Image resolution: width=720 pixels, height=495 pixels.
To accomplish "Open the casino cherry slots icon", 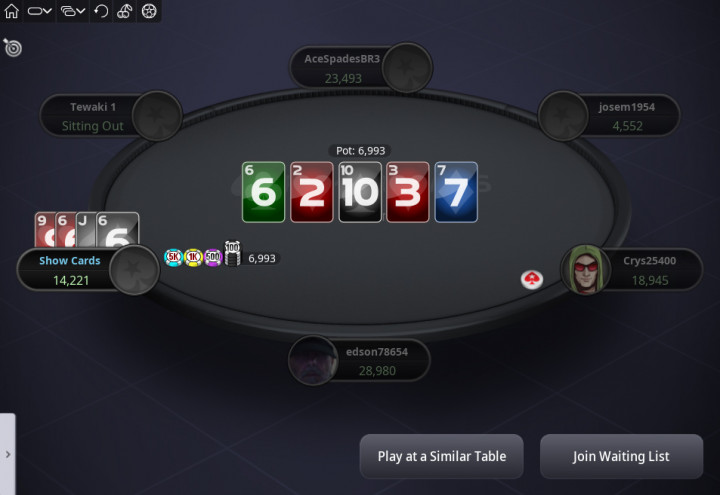I will tap(124, 11).
